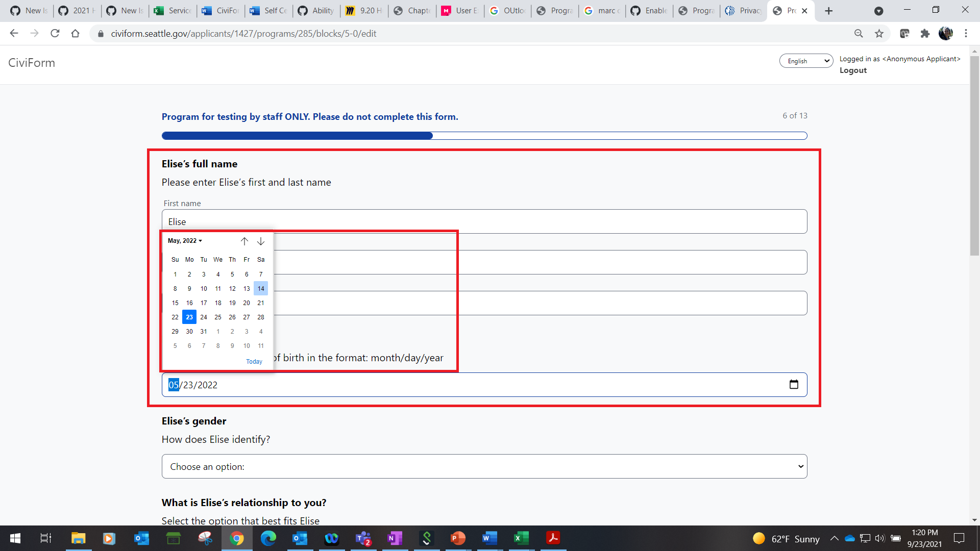Bookmark this page with star icon
Screen dimensions: 980x551
[879, 34]
